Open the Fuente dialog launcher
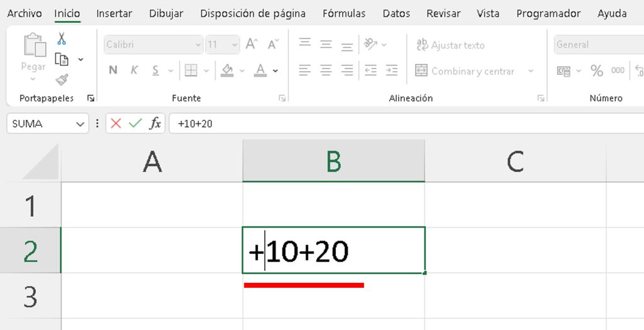The height and width of the screenshot is (330, 644). [282, 98]
